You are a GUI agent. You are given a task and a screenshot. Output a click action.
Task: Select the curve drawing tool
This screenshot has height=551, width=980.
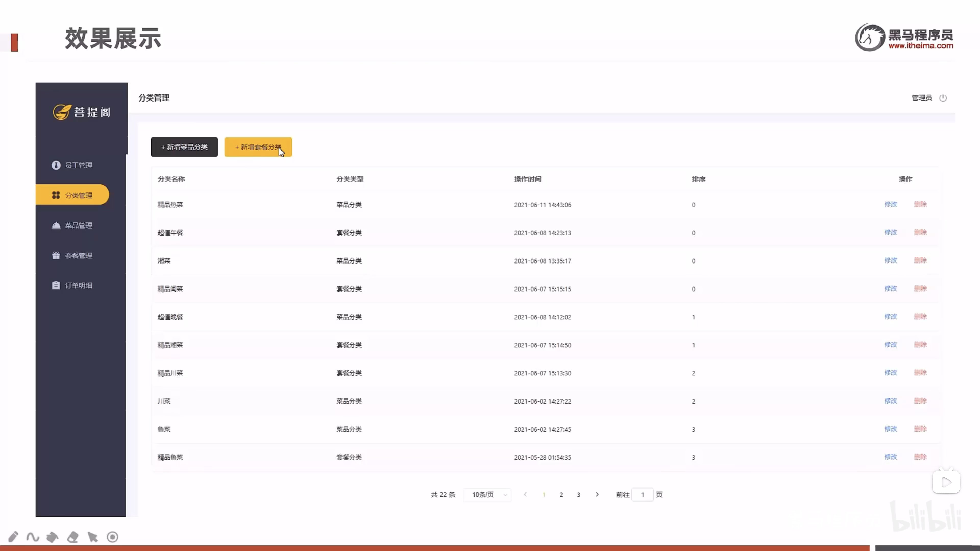[33, 536]
